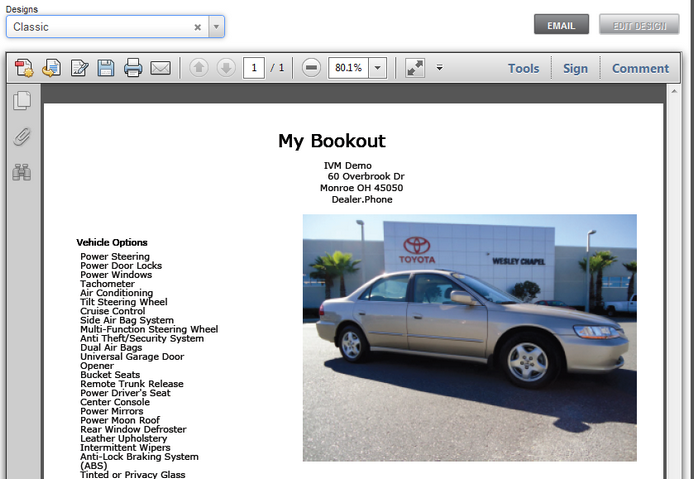Click Multi-Function Steering Wheel text
The height and width of the screenshot is (479, 694).
(x=149, y=329)
